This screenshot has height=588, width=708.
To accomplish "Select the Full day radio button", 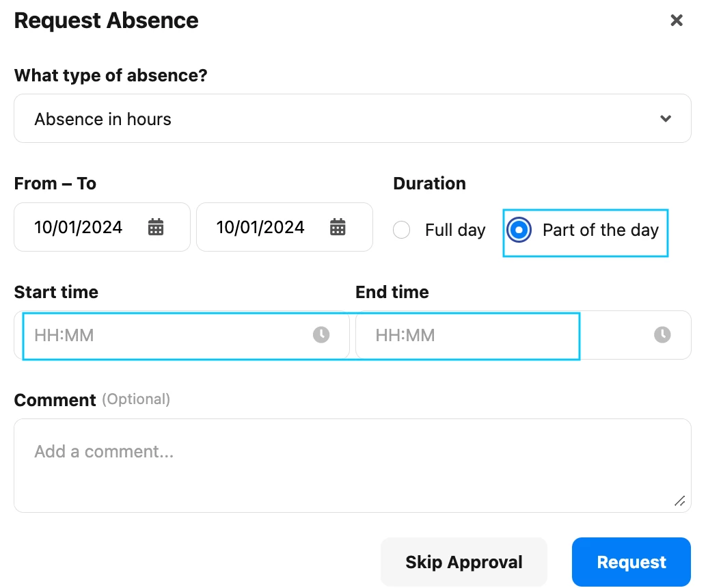I will (401, 230).
